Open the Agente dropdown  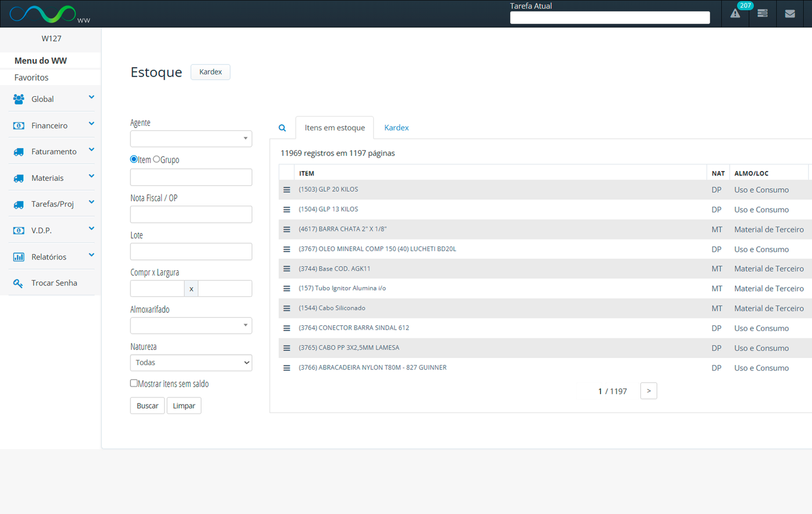tap(191, 139)
